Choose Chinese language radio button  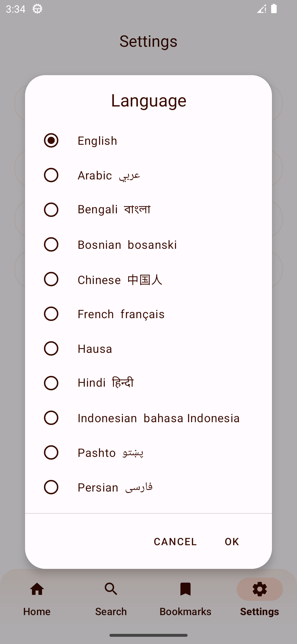(x=51, y=279)
